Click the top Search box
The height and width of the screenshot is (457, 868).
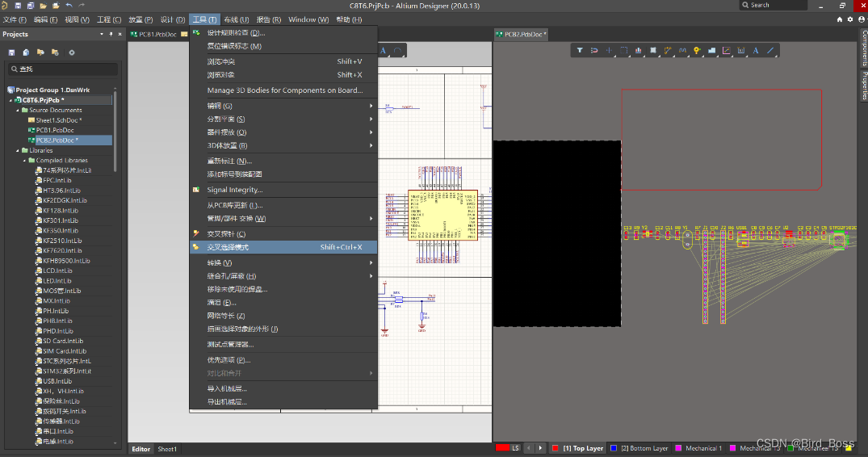(774, 5)
